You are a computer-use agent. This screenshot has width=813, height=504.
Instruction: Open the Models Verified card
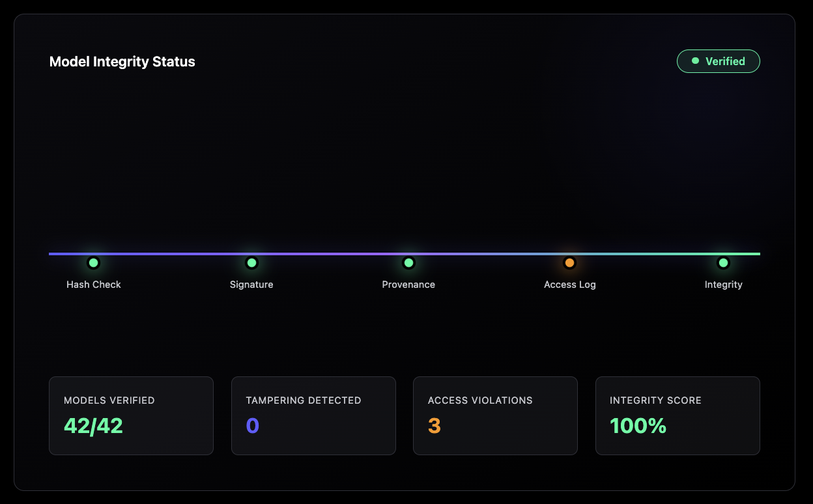point(131,415)
